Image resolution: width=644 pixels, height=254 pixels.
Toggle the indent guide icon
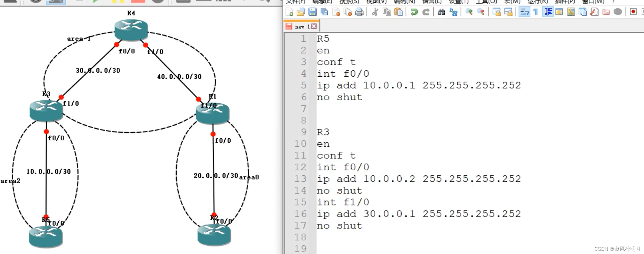point(548,12)
